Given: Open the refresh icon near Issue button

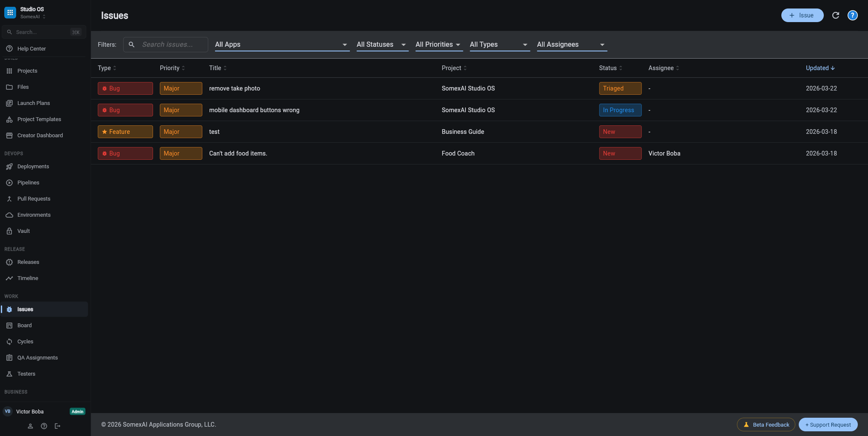Looking at the screenshot, I should 836,15.
